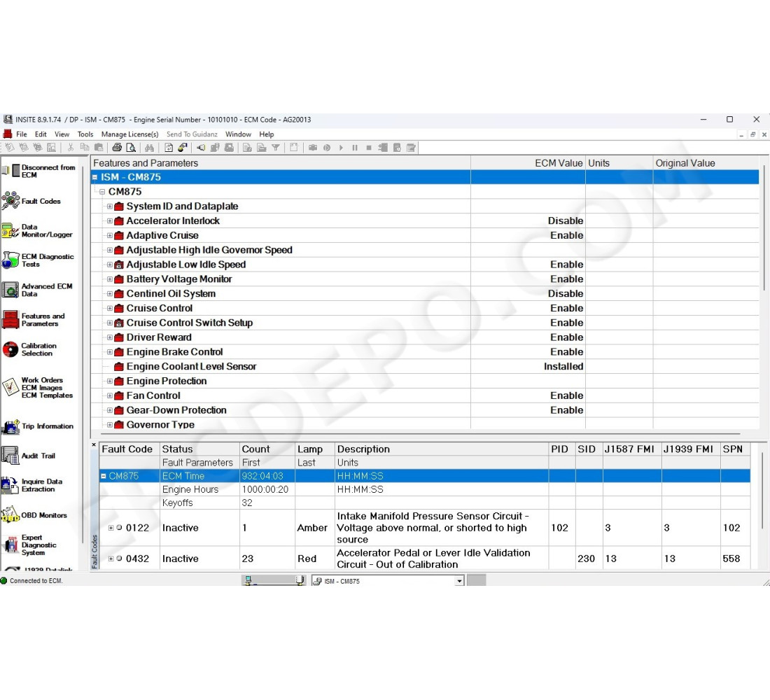Expand fault code 0122 details
Viewport: 770px width, 700px height.
click(111, 528)
